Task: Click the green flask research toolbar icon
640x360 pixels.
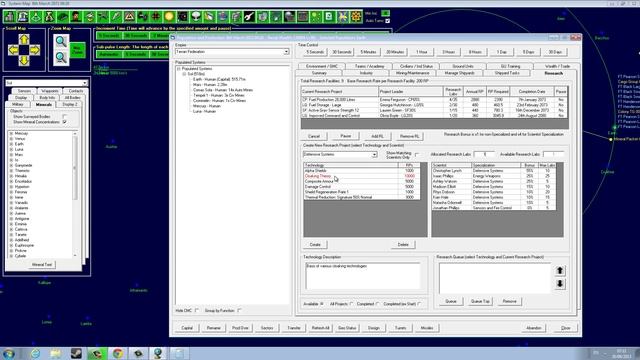Action: click(36, 17)
